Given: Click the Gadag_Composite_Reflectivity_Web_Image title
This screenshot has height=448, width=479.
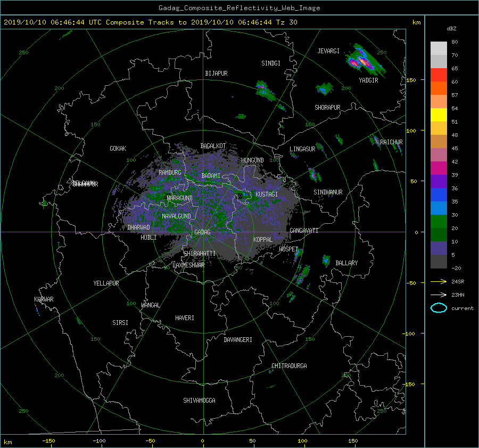Looking at the screenshot, I should point(239,8).
